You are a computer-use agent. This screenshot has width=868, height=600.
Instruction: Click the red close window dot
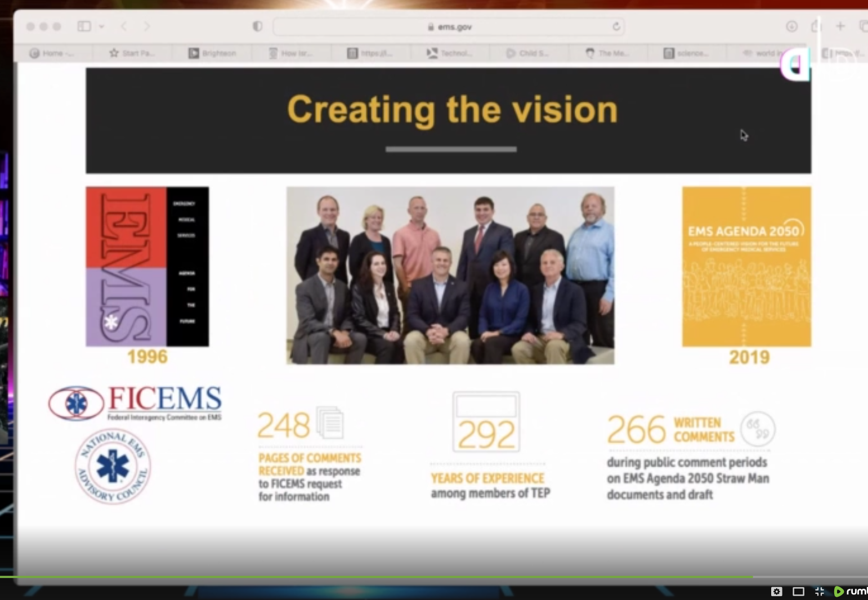click(x=30, y=26)
